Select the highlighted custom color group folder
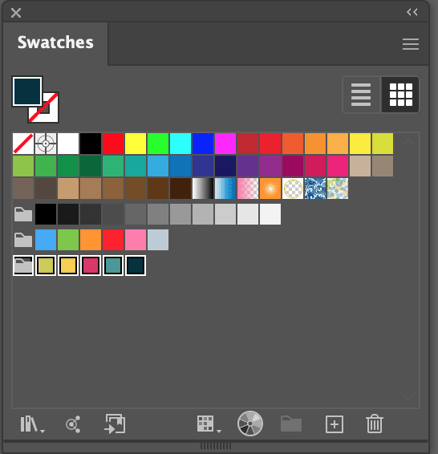The height and width of the screenshot is (454, 438). [23, 265]
